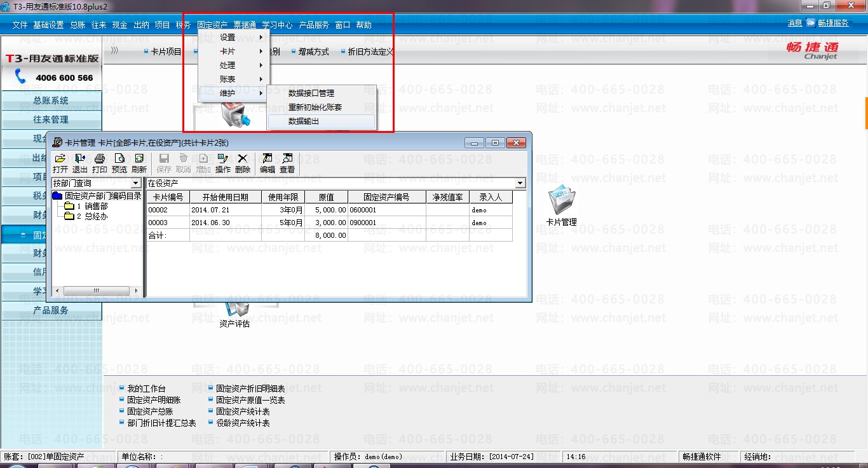This screenshot has height=468, width=868.
Task: Select card row 00002
Action: (330, 210)
